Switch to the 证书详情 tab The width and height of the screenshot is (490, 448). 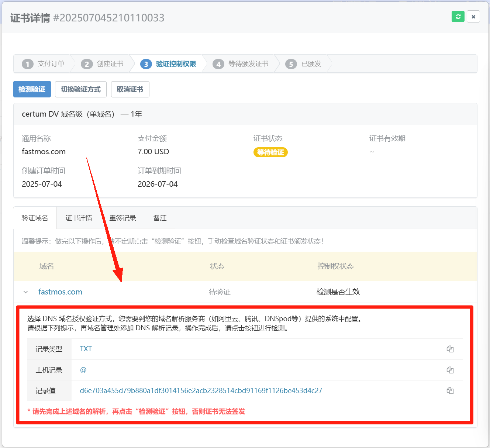pos(79,218)
